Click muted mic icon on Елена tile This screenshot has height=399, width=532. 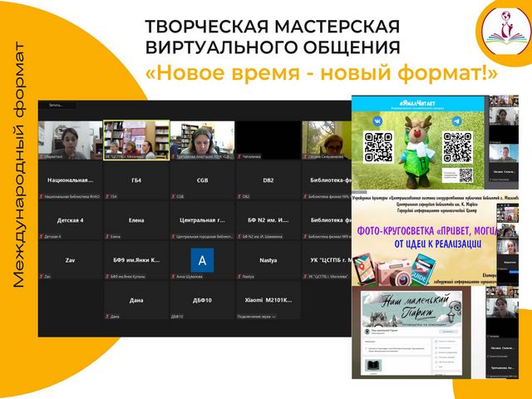click(x=107, y=236)
